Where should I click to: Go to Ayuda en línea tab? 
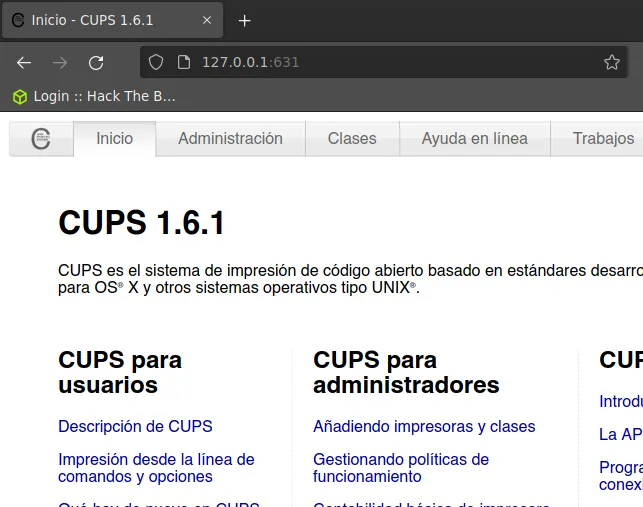coord(475,139)
